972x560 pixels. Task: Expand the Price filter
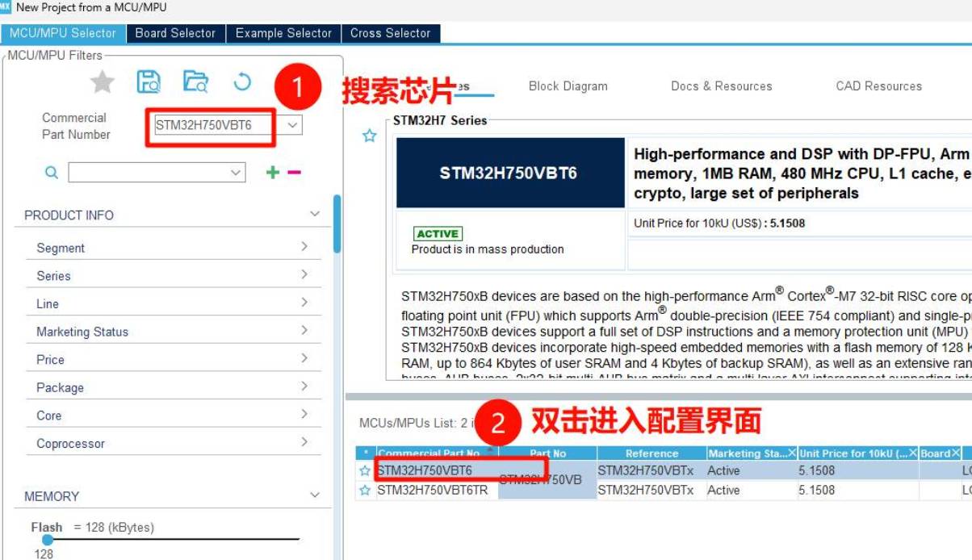point(304,357)
